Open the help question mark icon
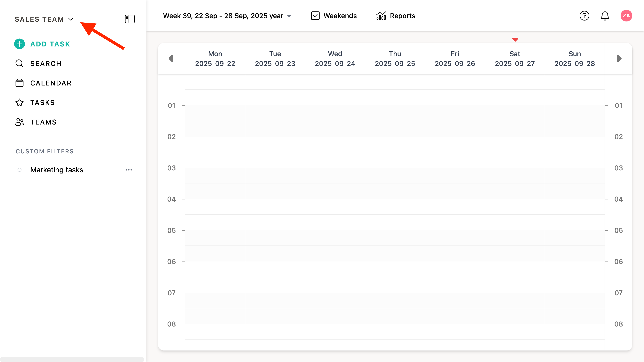Viewport: 644px width, 362px height. click(584, 16)
